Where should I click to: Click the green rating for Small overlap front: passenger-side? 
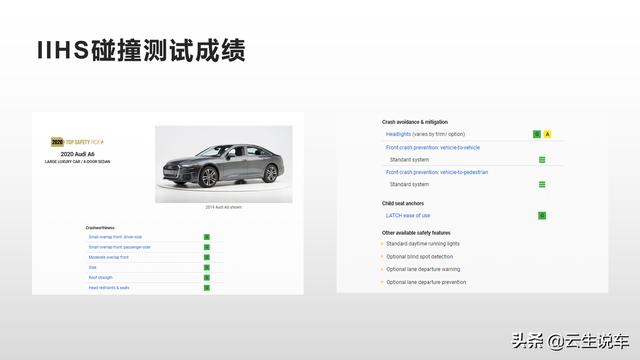(207, 247)
